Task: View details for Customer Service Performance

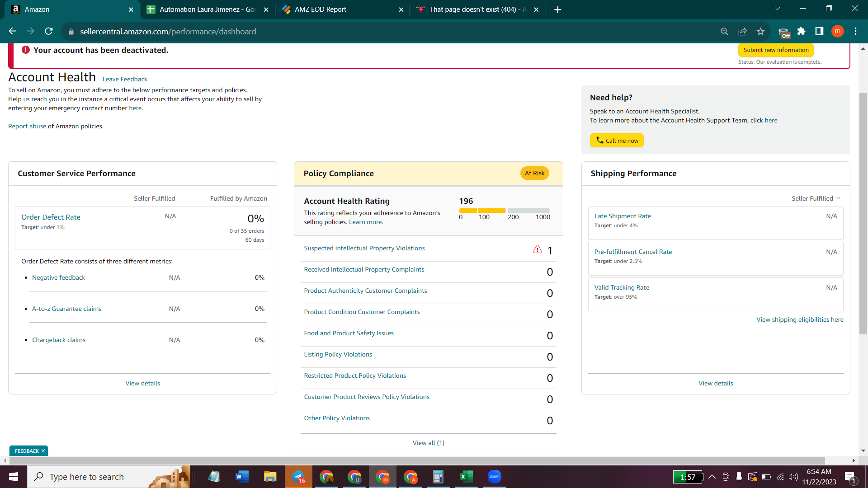Action: coord(143,383)
